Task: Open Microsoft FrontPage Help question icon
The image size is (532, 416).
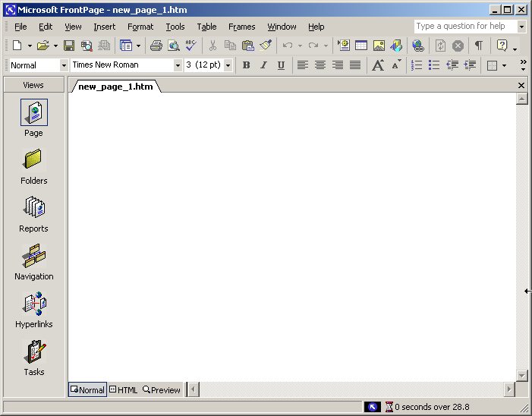Action: tap(502, 45)
